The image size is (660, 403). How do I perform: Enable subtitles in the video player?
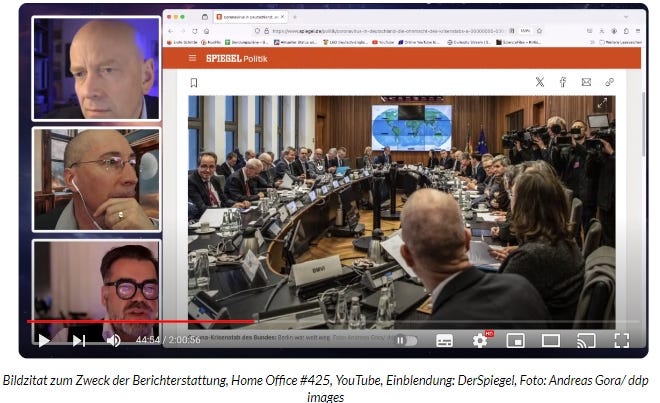tap(444, 340)
